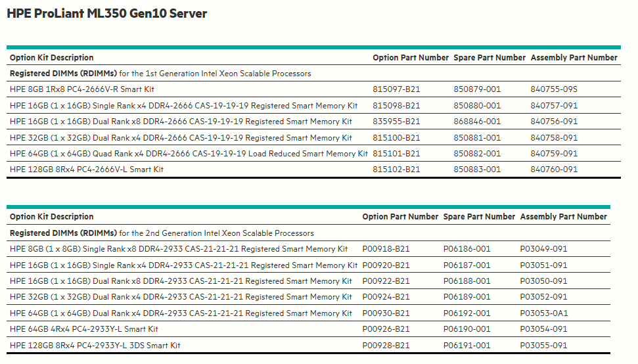Select the 16GB Single Rank x4 DDR4-2666 kit description
This screenshot has width=638, height=364.
pos(184,105)
